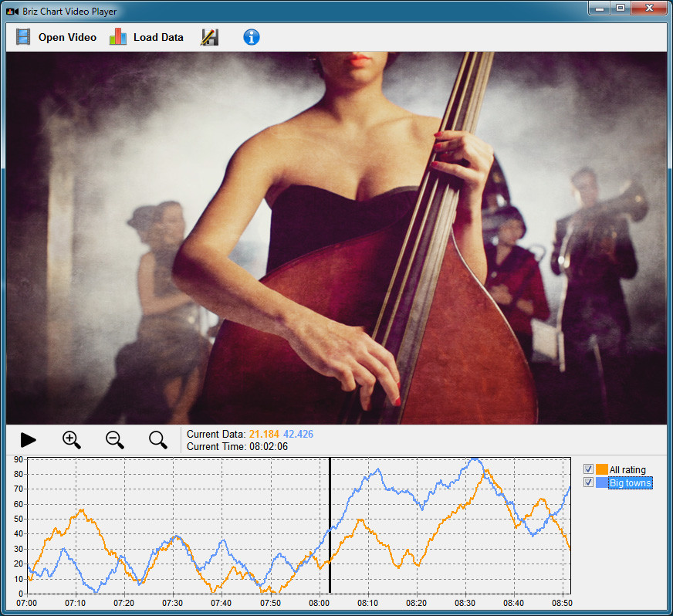This screenshot has width=673, height=616.
Task: Click the Briz Chart Video Player title icon
Action: [12, 12]
